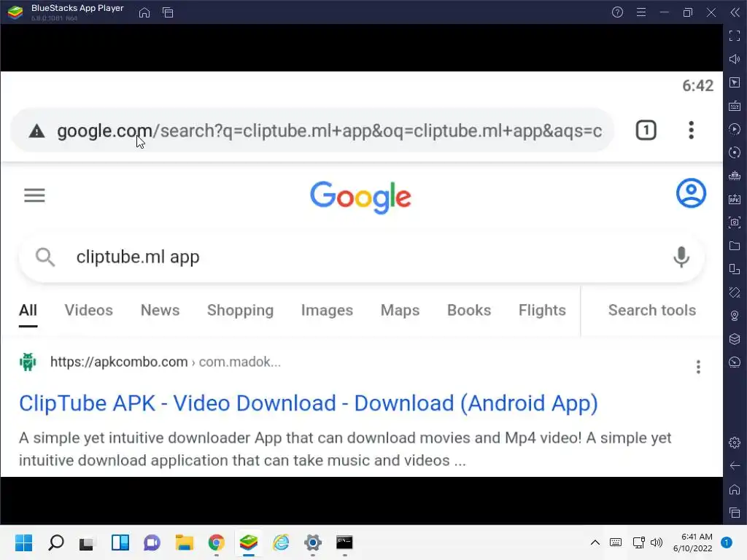Click the magnifier icon in Google search box

(x=45, y=257)
